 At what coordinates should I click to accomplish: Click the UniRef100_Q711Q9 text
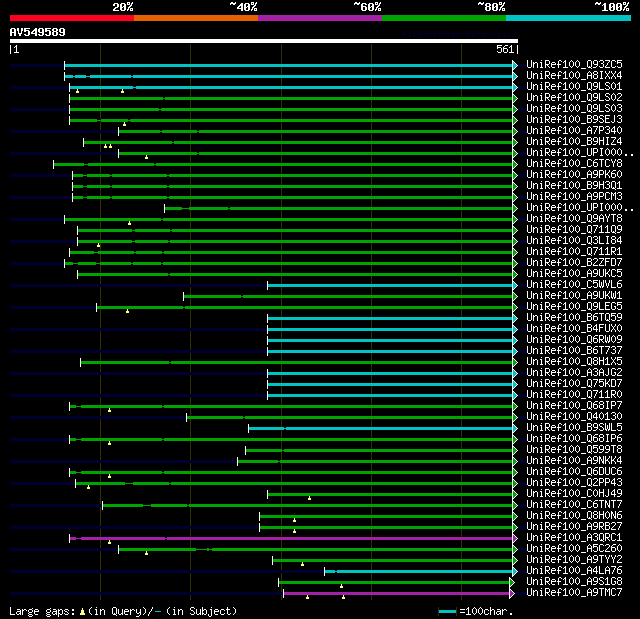click(x=574, y=230)
